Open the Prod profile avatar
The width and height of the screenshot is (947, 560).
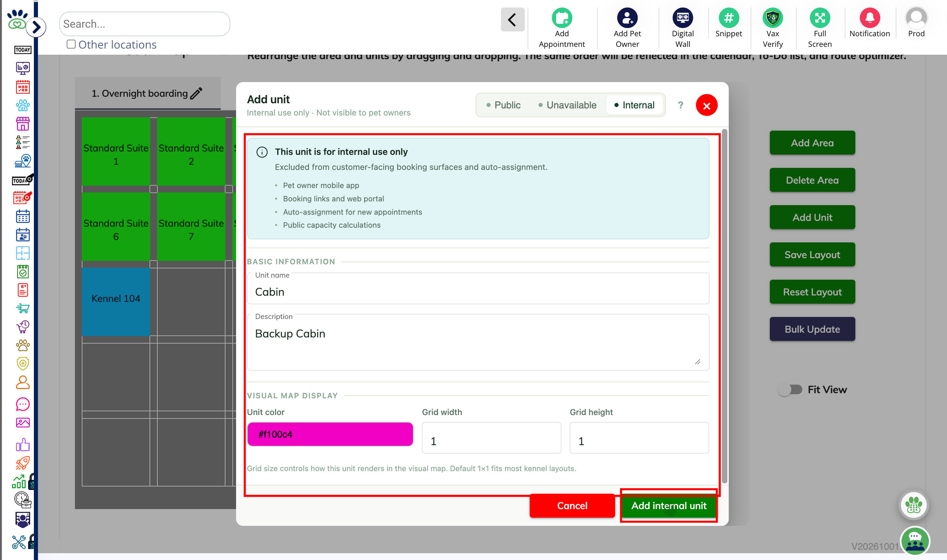tap(917, 18)
